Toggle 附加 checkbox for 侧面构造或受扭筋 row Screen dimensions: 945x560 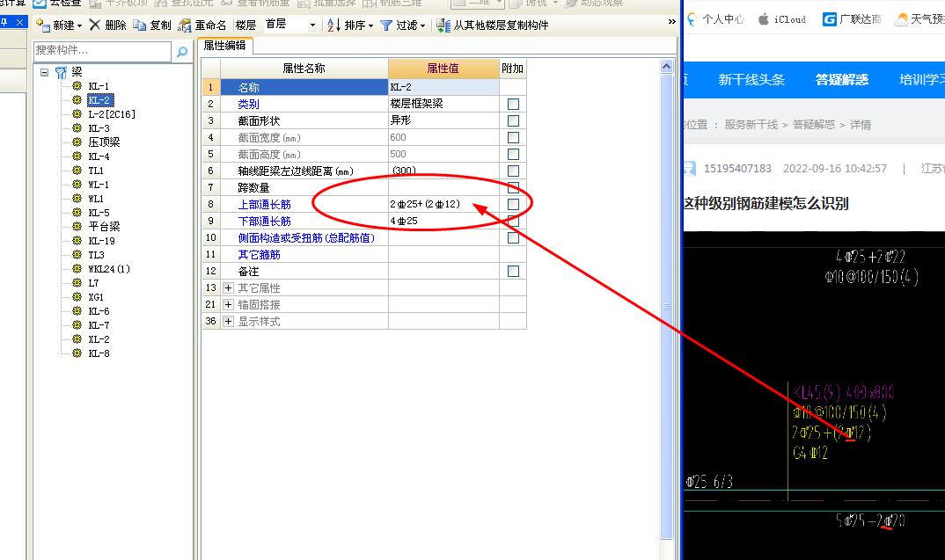[x=513, y=237]
